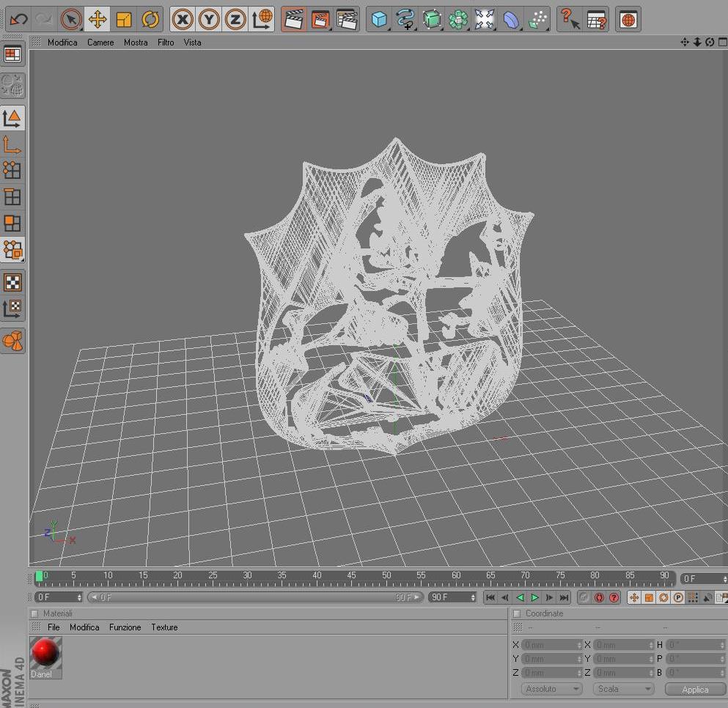Screen dimensions: 728x708
Task: Click the Make Editable icon
Action: [12, 86]
